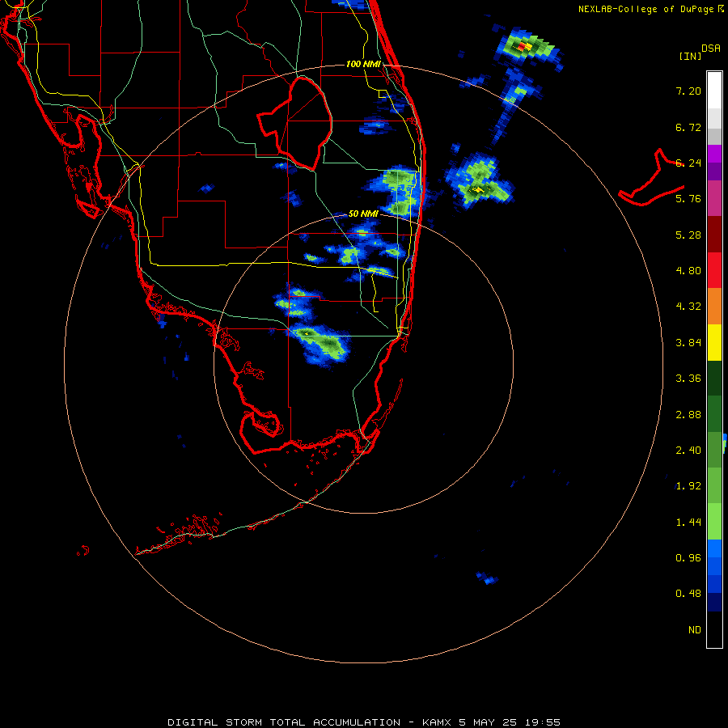Pick the bright magenta legend swatch

(x=714, y=154)
